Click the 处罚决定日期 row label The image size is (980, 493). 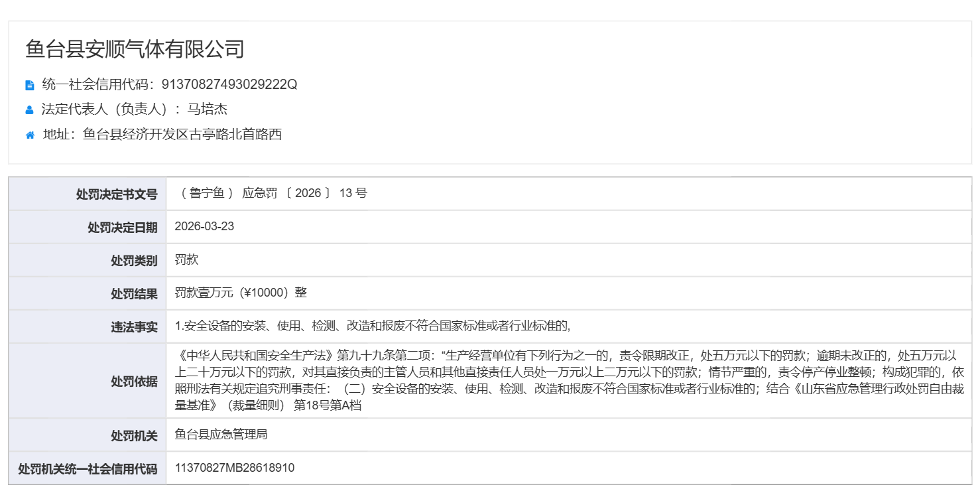pos(123,228)
